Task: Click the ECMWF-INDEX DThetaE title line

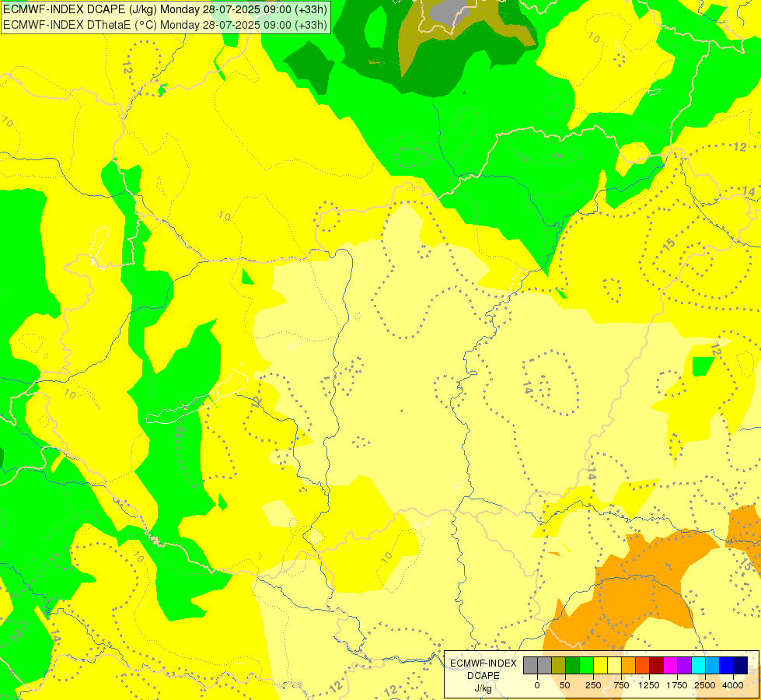Action: point(165,25)
